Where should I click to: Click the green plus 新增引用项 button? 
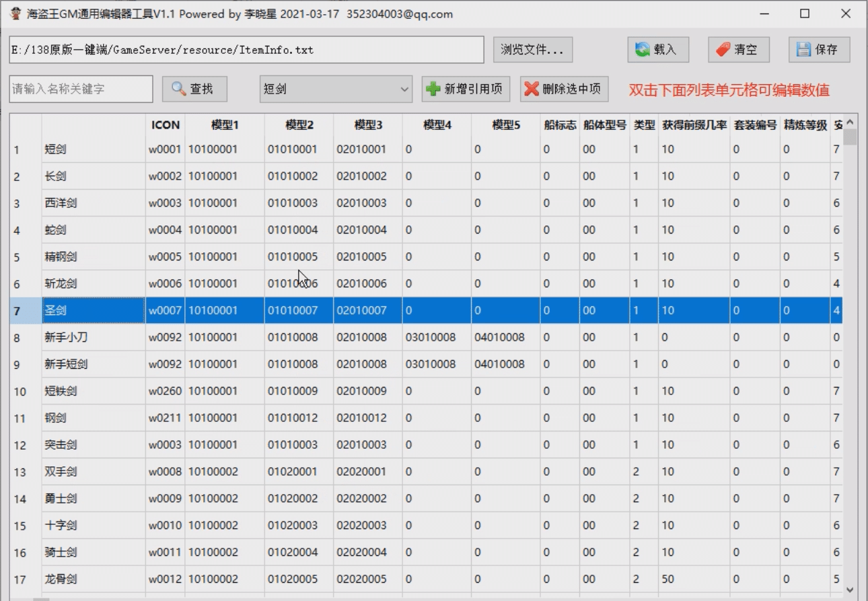tap(466, 89)
